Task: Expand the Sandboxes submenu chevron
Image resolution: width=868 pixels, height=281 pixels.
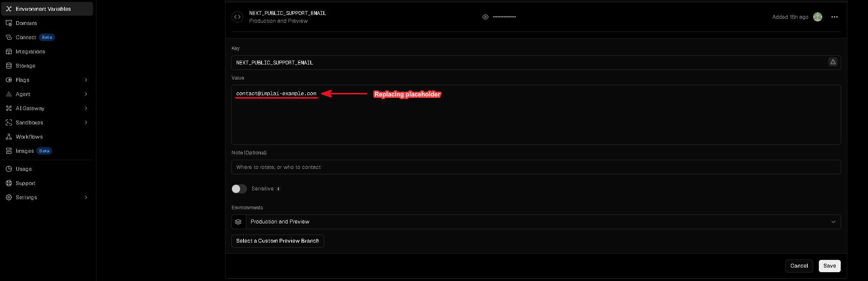Action: [x=86, y=122]
